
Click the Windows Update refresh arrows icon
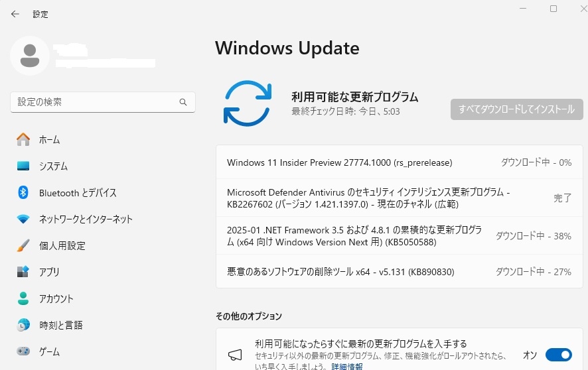247,103
